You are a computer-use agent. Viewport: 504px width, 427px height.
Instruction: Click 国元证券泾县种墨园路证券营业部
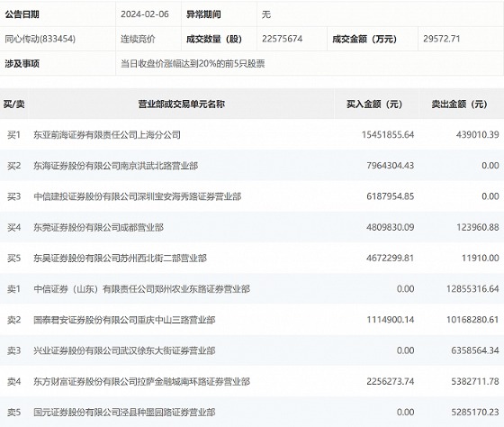click(124, 413)
